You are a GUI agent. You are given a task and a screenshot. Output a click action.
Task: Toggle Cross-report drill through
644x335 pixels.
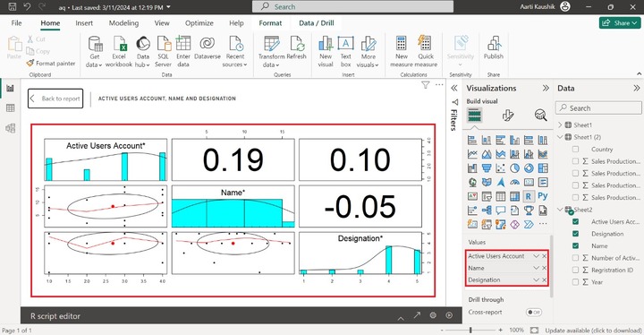click(533, 312)
